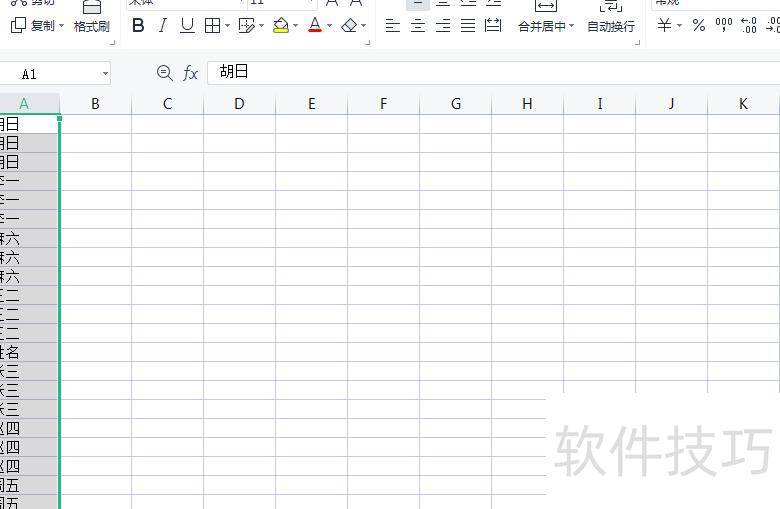Apply the red font color
The height and width of the screenshot is (509, 780).
(315, 25)
